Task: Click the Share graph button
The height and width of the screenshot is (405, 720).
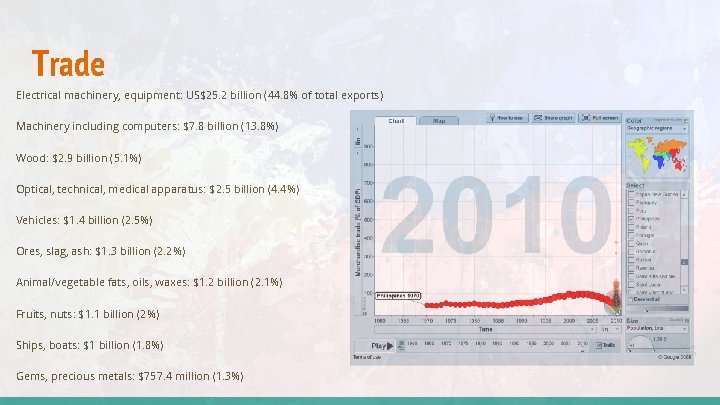Action: 553,118
